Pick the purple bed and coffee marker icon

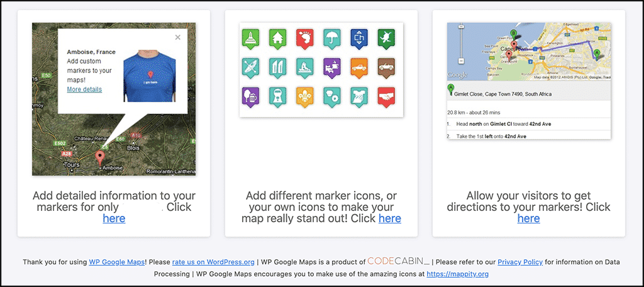(x=331, y=68)
